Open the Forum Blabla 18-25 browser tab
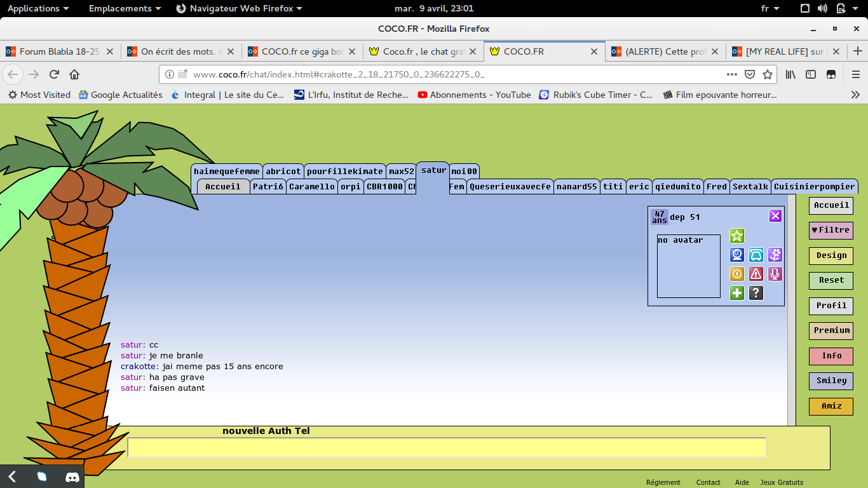The height and width of the screenshot is (488, 868). point(60,51)
